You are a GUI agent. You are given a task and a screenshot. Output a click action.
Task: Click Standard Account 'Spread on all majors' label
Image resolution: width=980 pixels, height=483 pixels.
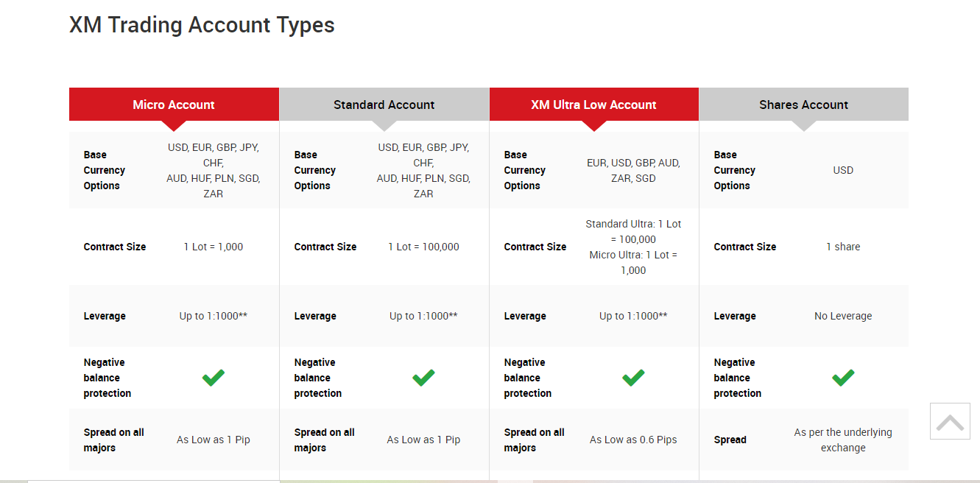(325, 440)
